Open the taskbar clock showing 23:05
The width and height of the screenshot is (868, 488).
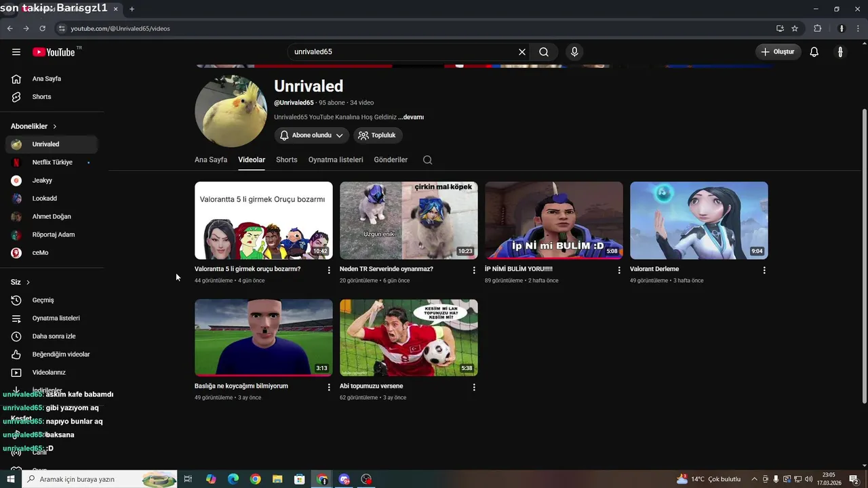829,479
